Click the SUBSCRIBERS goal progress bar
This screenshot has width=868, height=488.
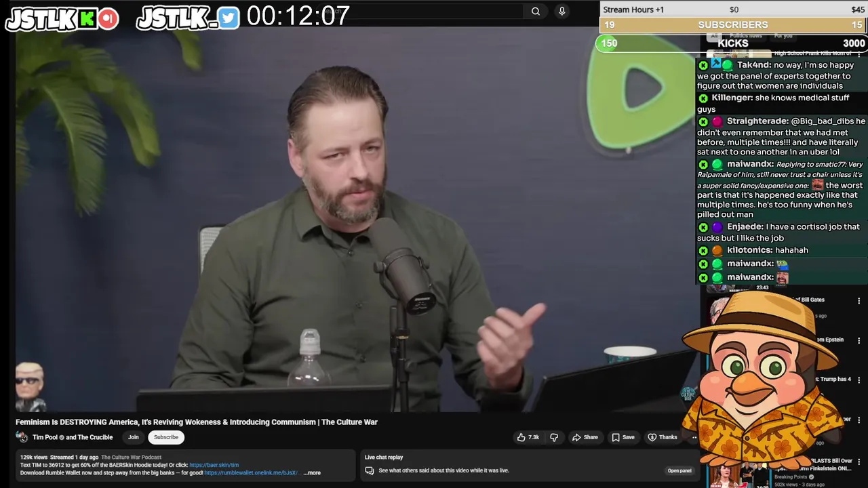click(x=734, y=24)
